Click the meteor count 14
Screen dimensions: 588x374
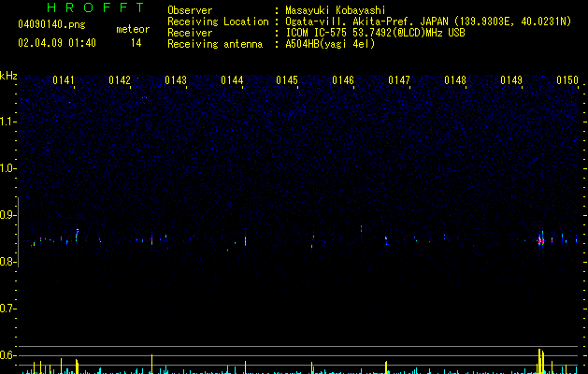coord(136,43)
